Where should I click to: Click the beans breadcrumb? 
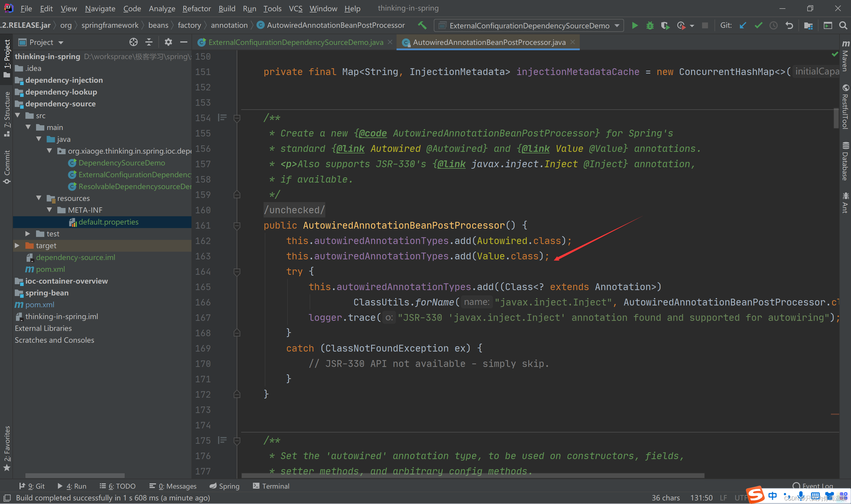pos(158,25)
